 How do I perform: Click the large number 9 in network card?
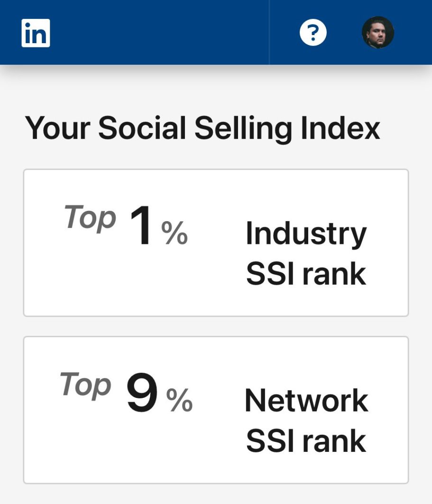(x=142, y=393)
